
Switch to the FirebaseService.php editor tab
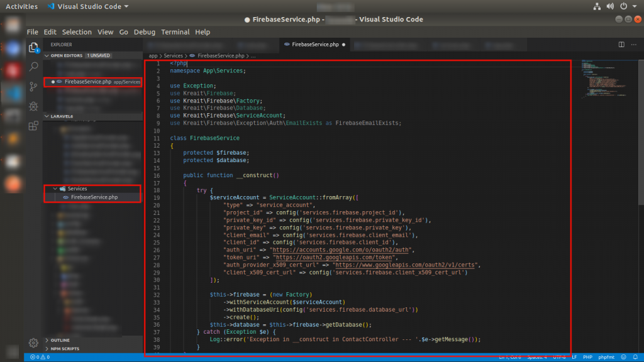(x=315, y=45)
